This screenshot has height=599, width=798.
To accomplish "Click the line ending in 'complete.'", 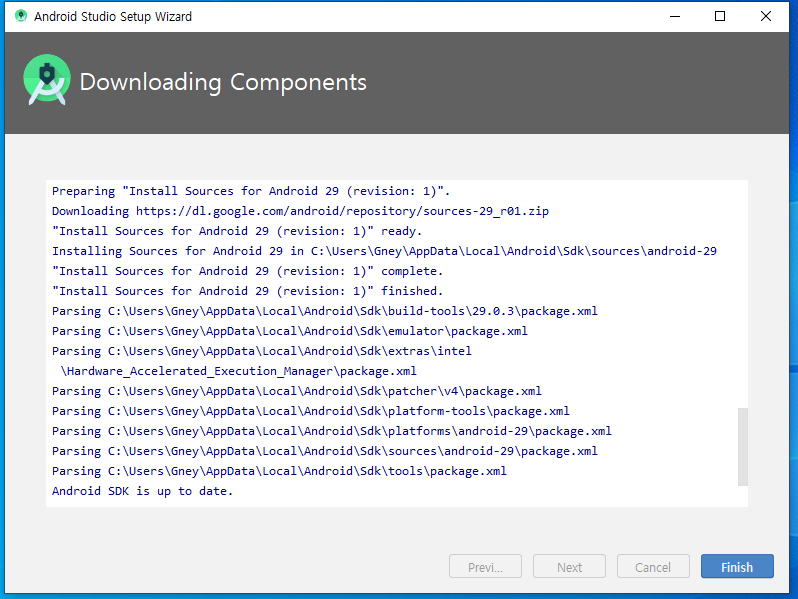I will click(x=247, y=271).
